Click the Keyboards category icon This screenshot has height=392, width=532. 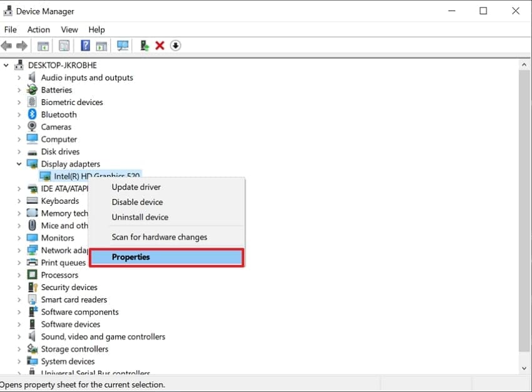[32, 201]
